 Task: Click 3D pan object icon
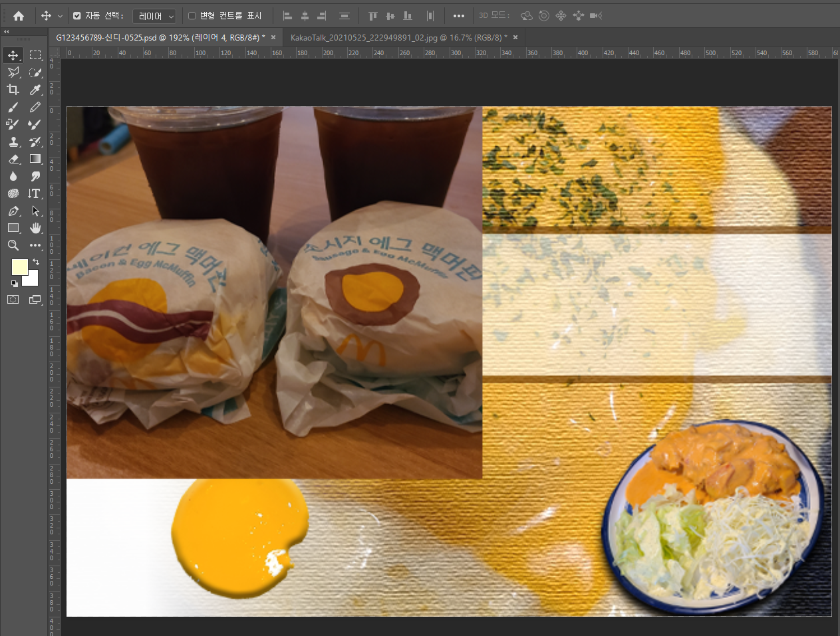click(x=561, y=15)
